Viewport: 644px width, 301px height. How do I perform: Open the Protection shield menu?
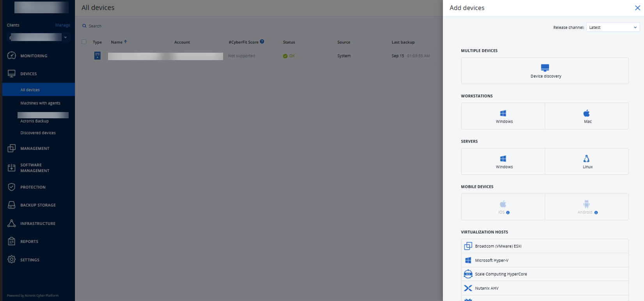(12, 187)
